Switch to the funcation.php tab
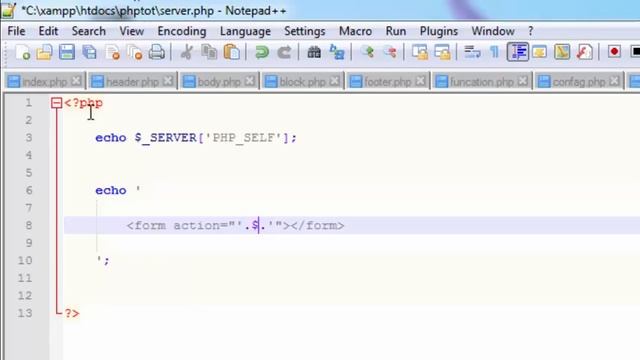The image size is (640, 360). tap(481, 82)
